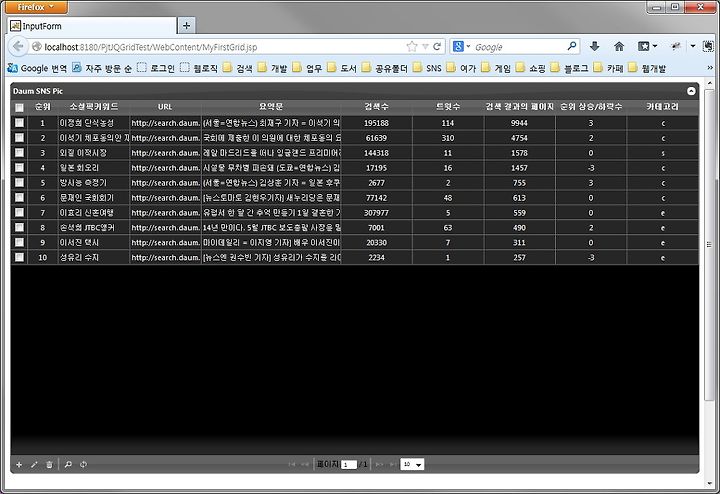Click the edit selected row pencil icon
720x494 pixels.
point(34,465)
